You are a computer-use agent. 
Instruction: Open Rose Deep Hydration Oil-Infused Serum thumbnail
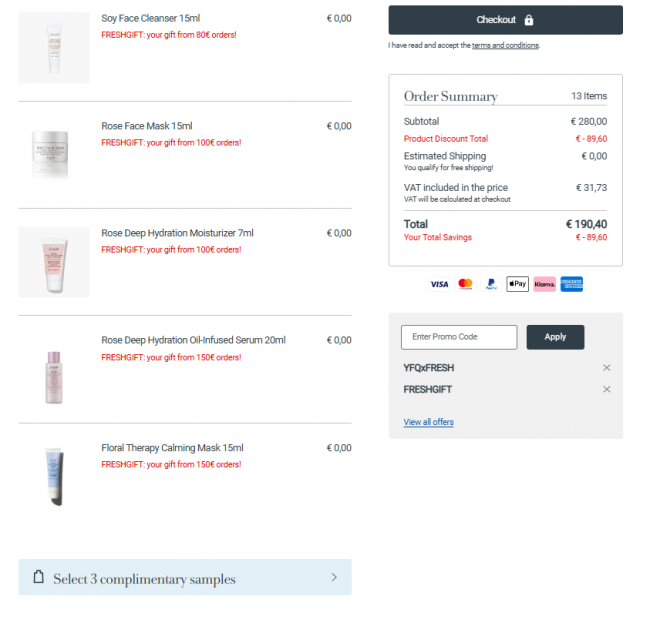point(54,377)
